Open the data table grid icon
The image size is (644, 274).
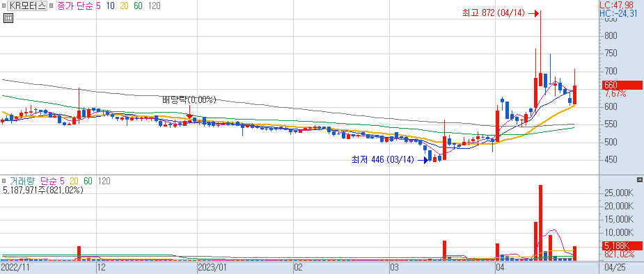coord(8,18)
